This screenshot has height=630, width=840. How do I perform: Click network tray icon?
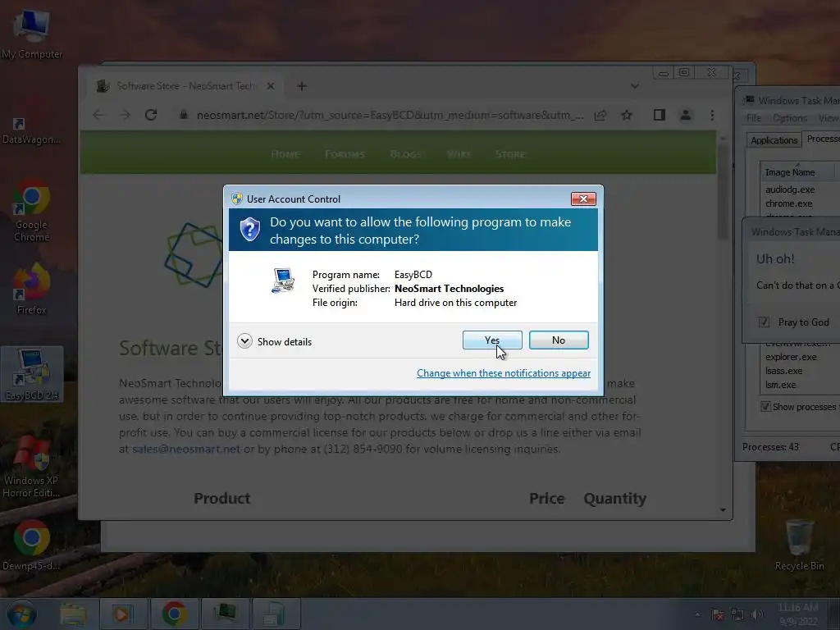(737, 614)
